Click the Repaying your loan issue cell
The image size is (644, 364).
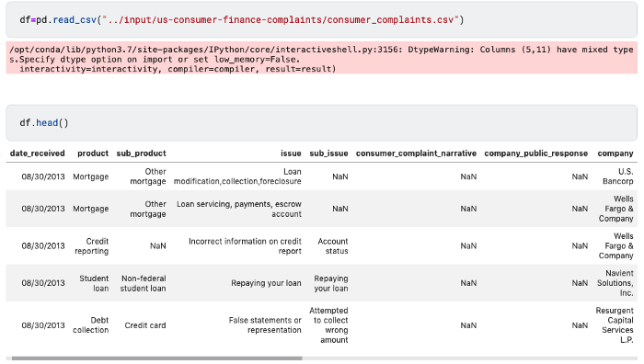(x=266, y=283)
